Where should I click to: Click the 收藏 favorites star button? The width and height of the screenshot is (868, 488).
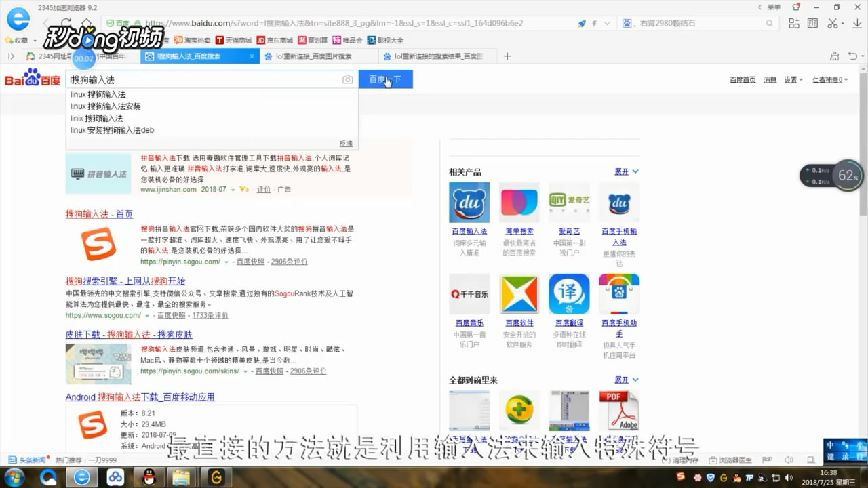[x=16, y=41]
